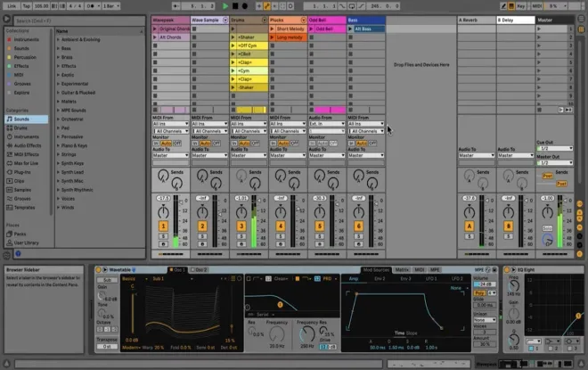Open Mod Sources tab in Wavetable
Viewport: 588px width, 370px height.
pos(376,270)
